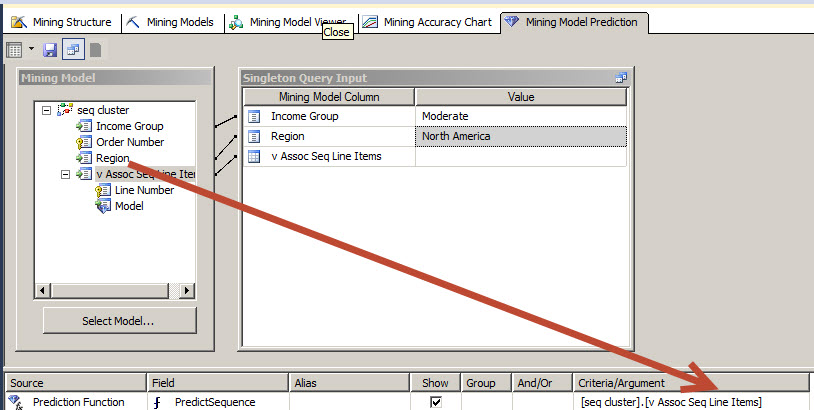This screenshot has width=814, height=410.
Task: Click the Mining Structure tab icon
Action: pos(19,22)
